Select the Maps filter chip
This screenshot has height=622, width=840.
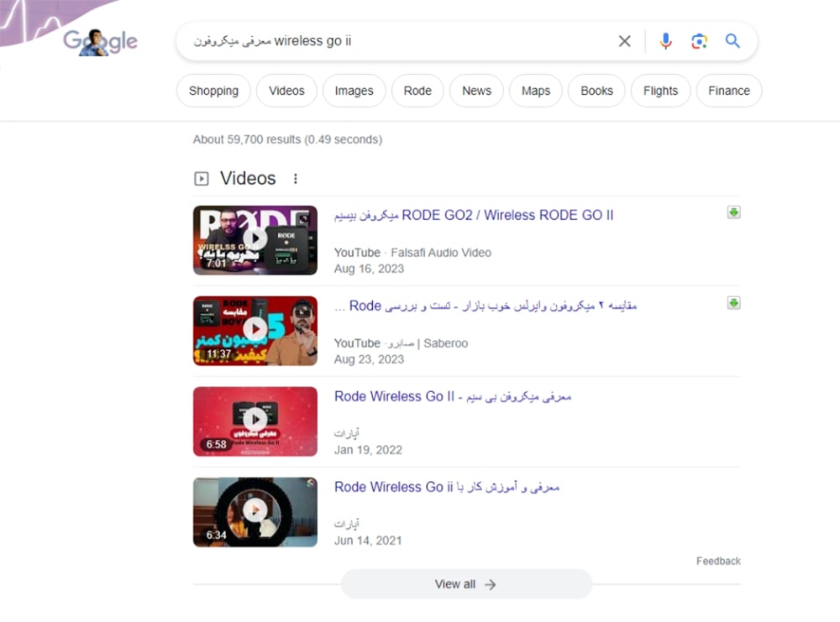(x=536, y=91)
